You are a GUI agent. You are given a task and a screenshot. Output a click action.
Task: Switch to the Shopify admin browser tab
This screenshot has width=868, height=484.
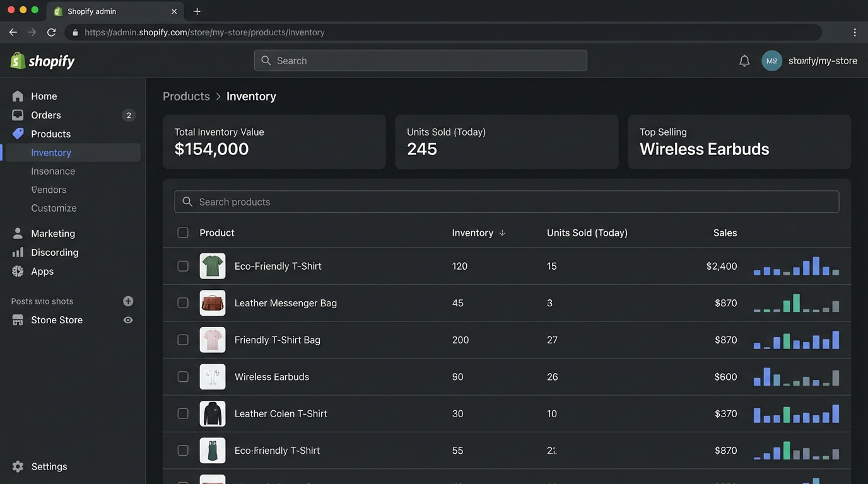pyautogui.click(x=114, y=11)
